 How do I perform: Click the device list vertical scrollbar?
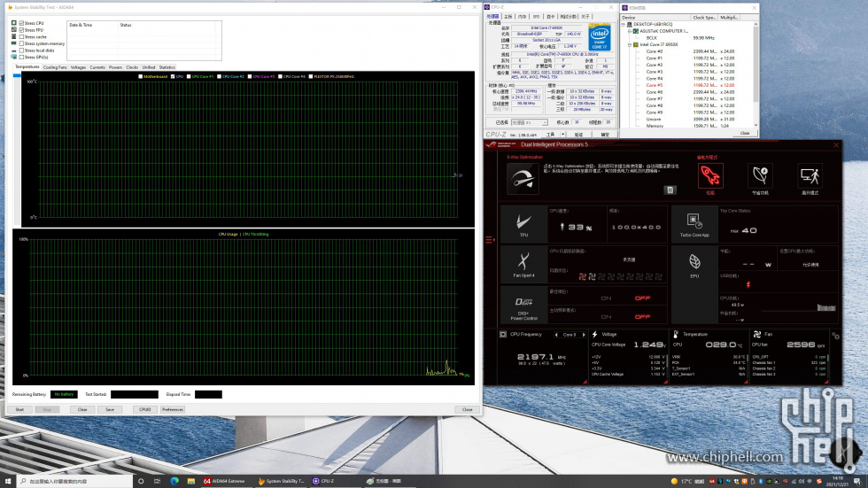coord(756,74)
